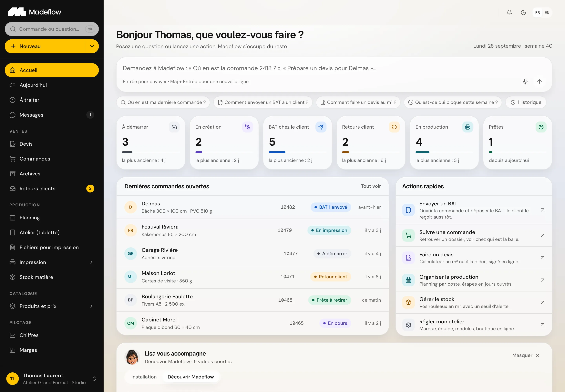
Task: Open Aujourd'hui in the sidebar
Action: (52, 85)
